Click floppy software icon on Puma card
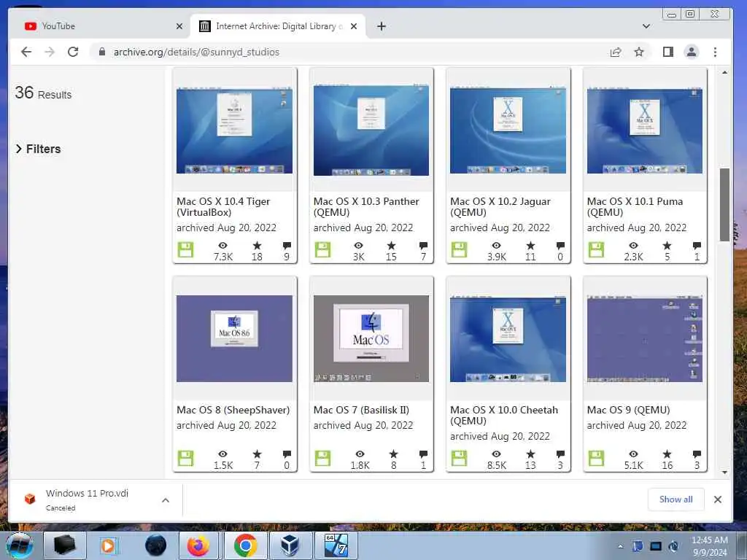This screenshot has height=560, width=747. tap(596, 250)
